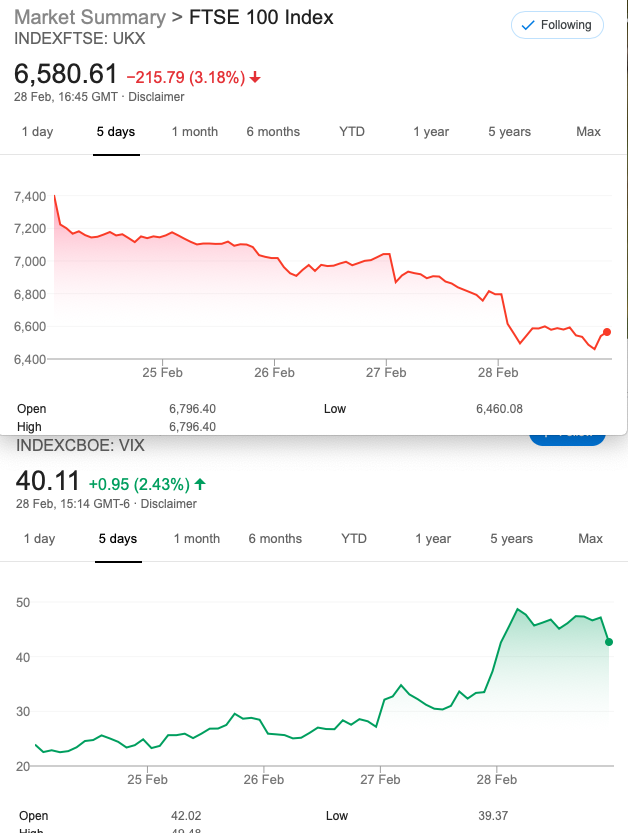Screen dimensions: 628x833
Task: Toggle the Following button for FTSE 100
Action: (557, 25)
